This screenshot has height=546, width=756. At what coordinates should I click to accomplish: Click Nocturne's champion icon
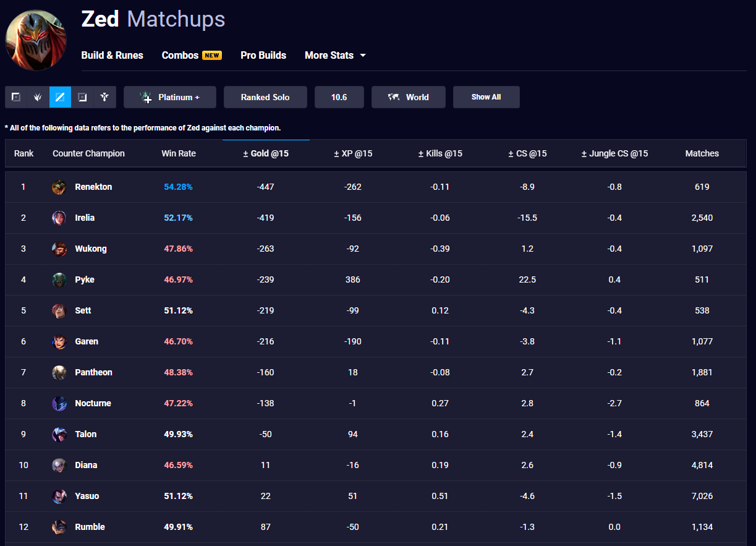59,403
